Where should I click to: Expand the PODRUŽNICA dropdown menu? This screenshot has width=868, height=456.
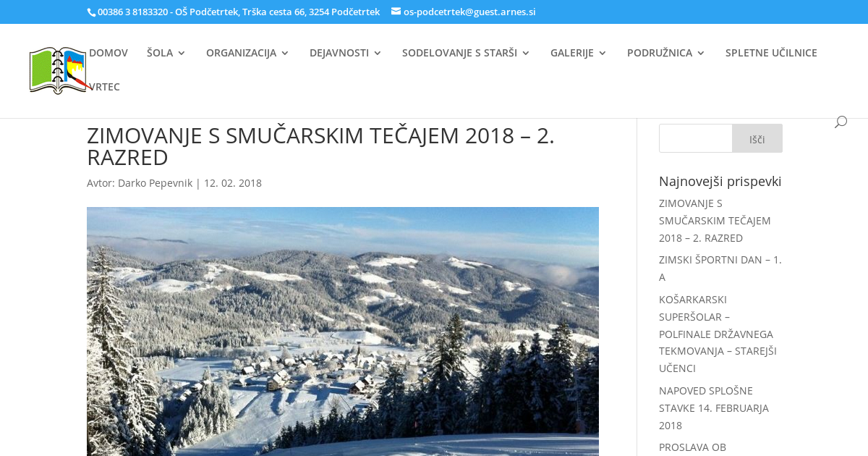click(x=666, y=53)
